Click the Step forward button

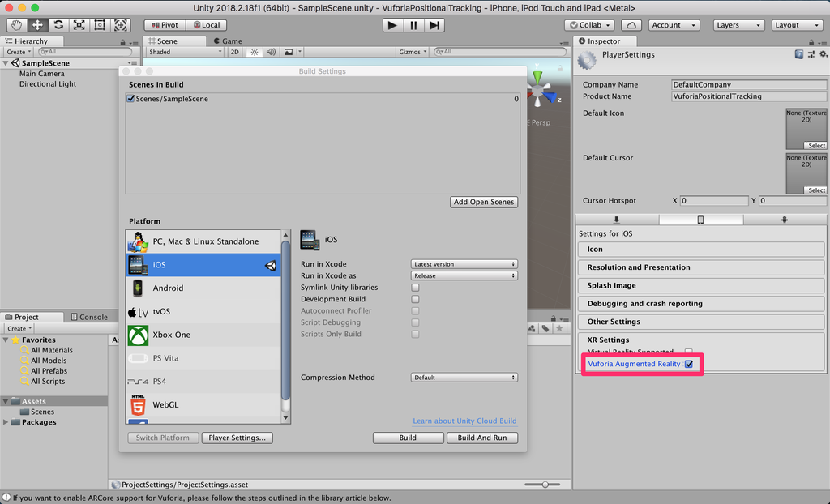434,25
